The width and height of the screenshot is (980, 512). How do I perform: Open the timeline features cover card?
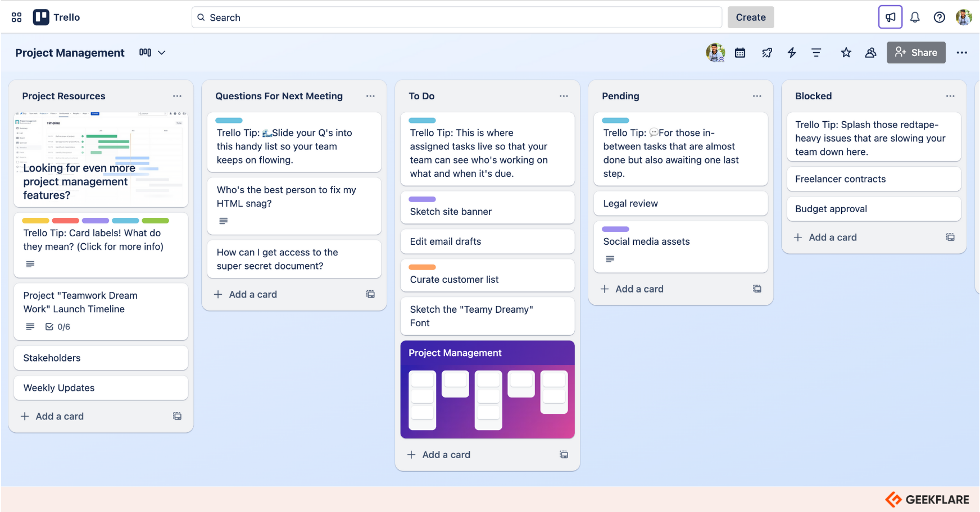[x=101, y=159]
